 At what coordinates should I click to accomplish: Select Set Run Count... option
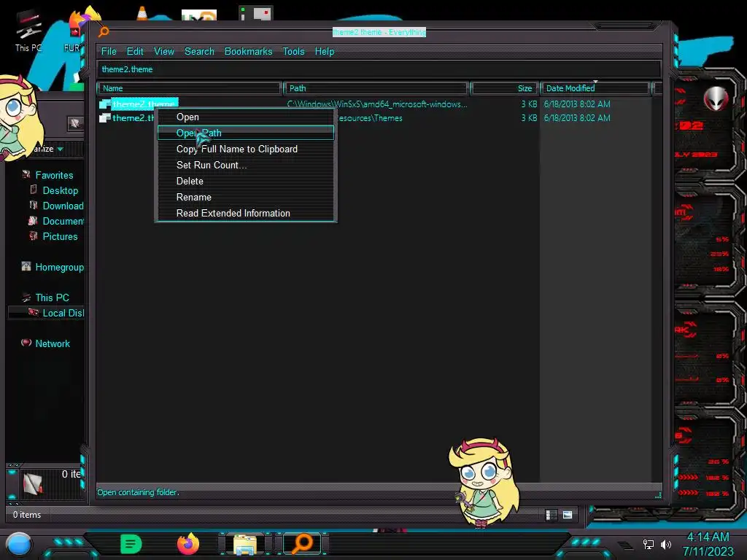pos(246,166)
